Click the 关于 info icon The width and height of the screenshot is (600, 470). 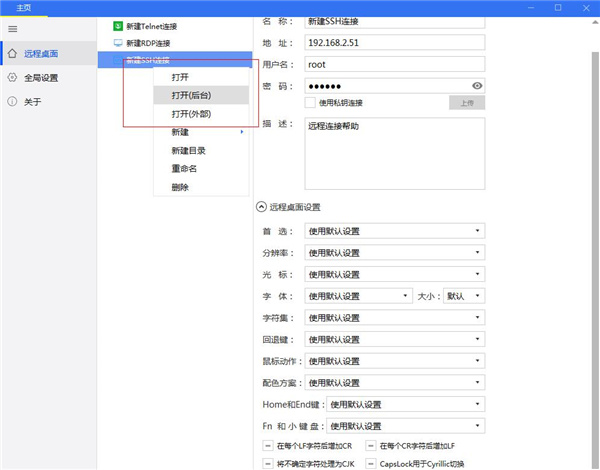(12, 101)
